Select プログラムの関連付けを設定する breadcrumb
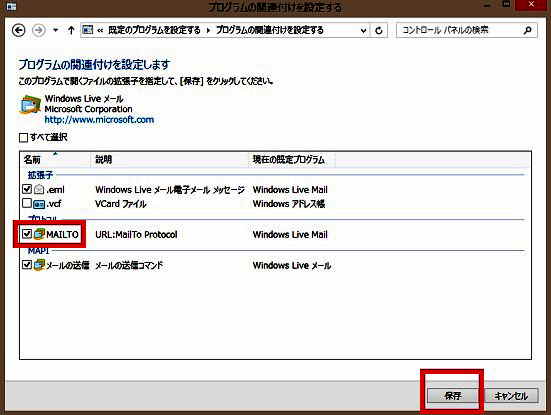551x415 pixels. point(270,30)
